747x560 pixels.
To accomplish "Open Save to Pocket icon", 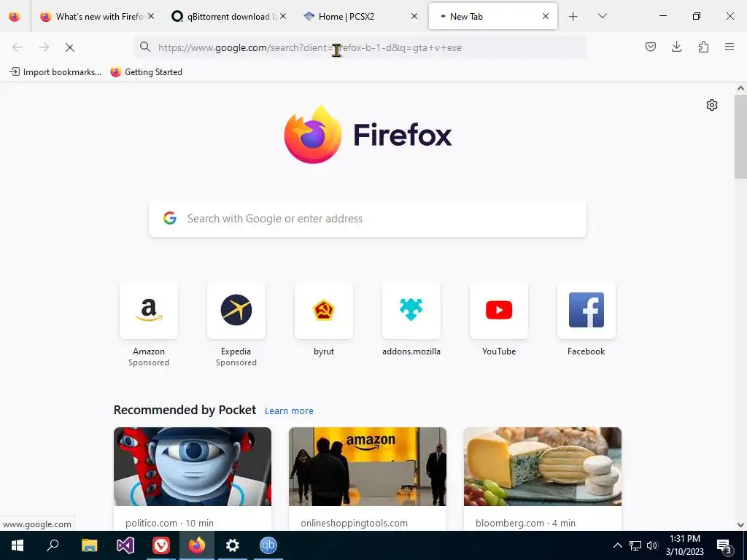I will pos(650,47).
